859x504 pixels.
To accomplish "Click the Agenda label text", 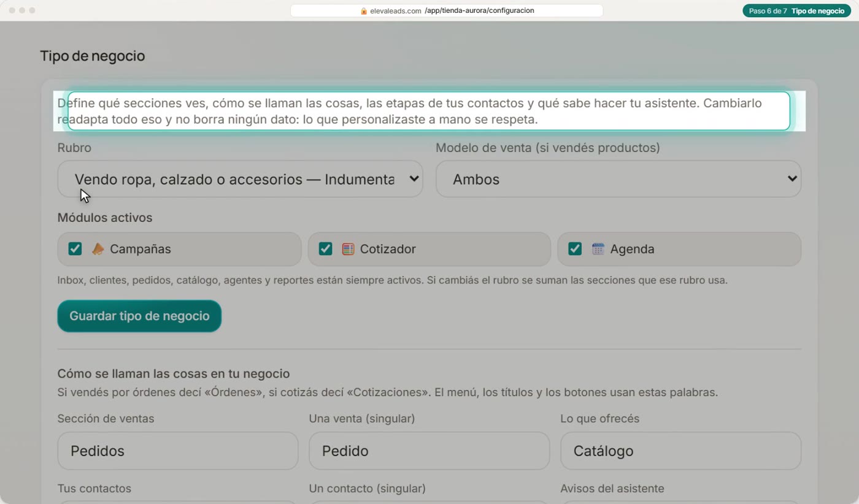I will (632, 249).
